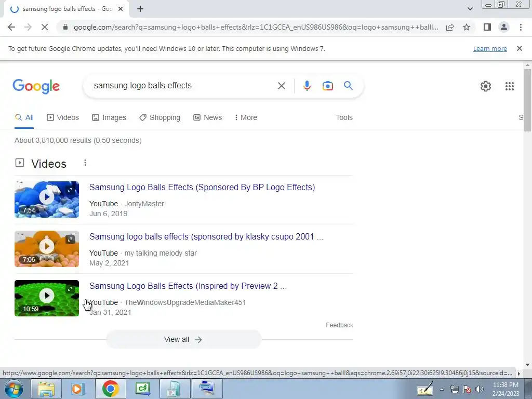The width and height of the screenshot is (532, 399).
Task: Open Videos section three-dot menu
Action: pos(85,163)
